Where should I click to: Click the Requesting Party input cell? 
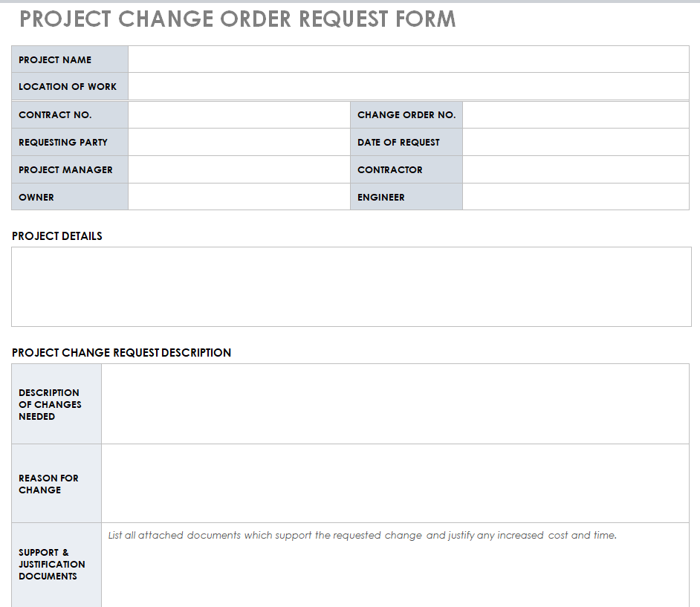point(239,142)
